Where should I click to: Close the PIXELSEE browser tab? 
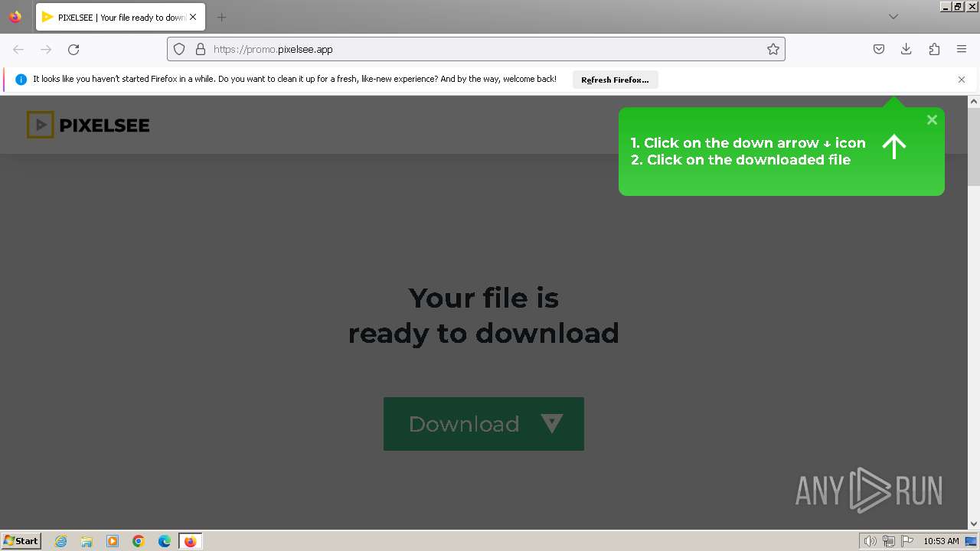(x=193, y=17)
